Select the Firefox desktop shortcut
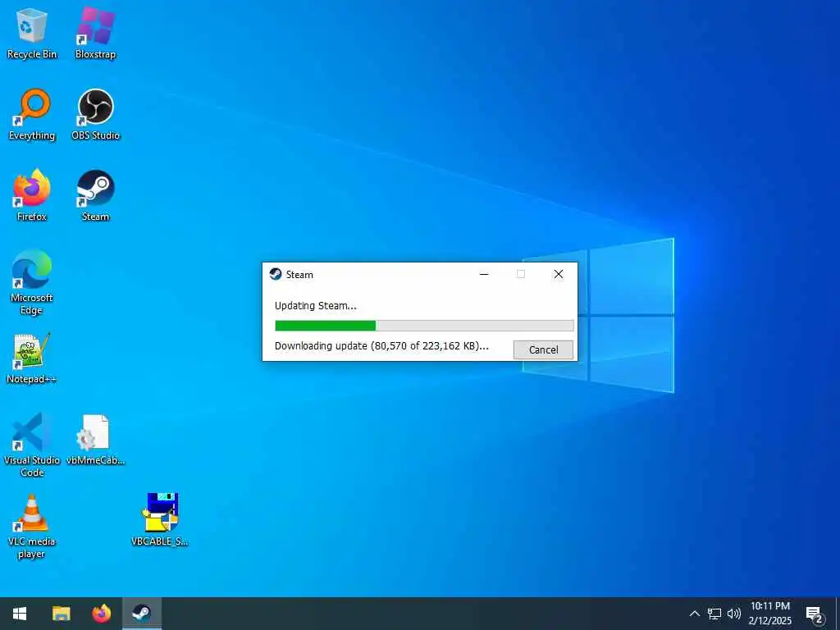The height and width of the screenshot is (630, 840). point(32,195)
